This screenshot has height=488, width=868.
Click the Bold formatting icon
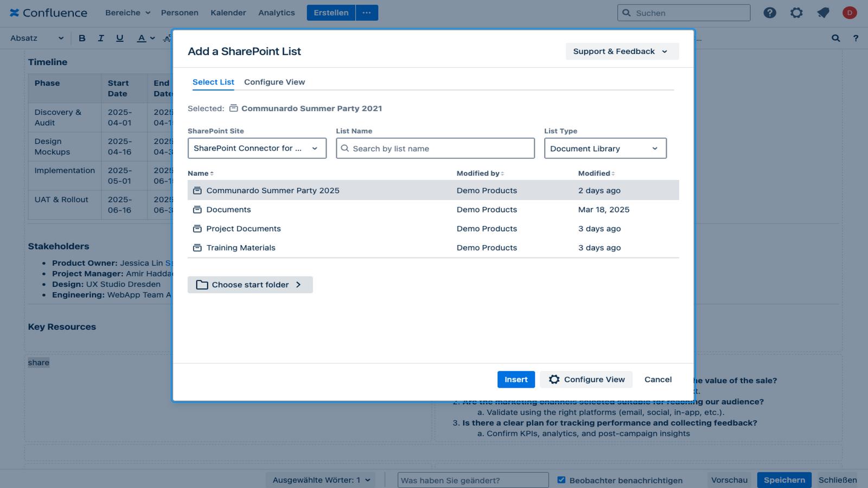point(82,38)
